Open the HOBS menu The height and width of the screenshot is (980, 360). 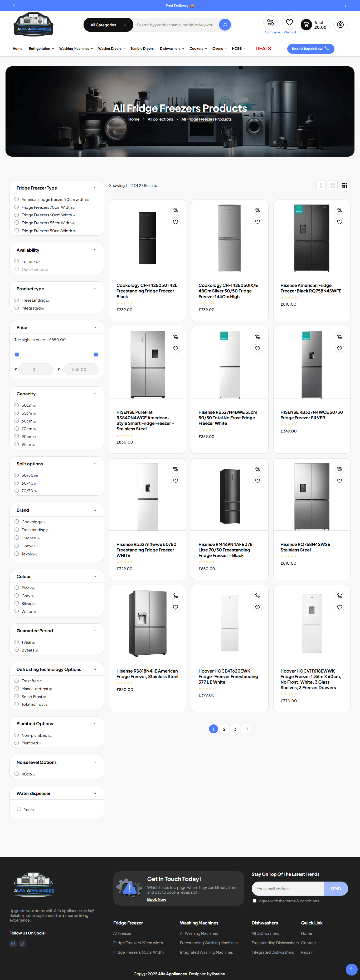coord(239,49)
